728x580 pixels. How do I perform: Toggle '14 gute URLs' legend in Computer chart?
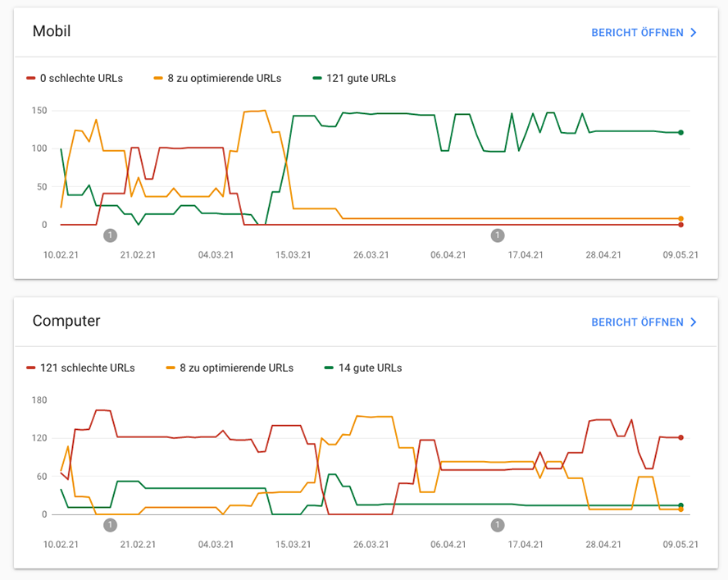[363, 368]
